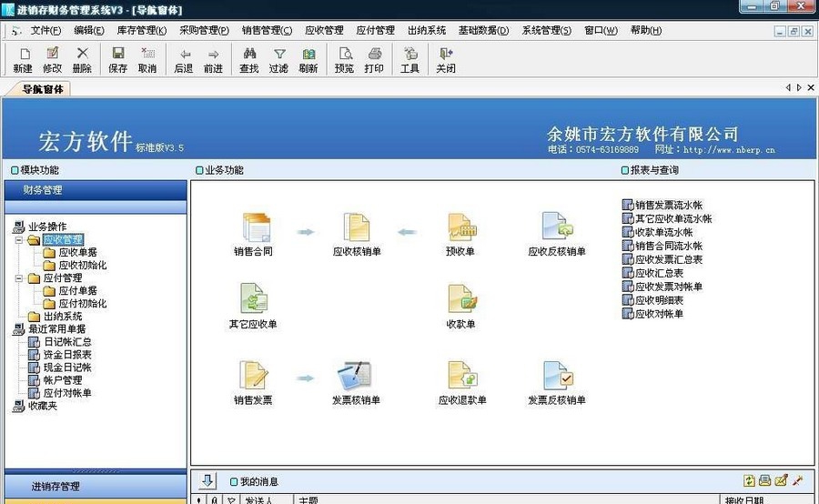Open the 销售合同 business icon

tap(255, 227)
